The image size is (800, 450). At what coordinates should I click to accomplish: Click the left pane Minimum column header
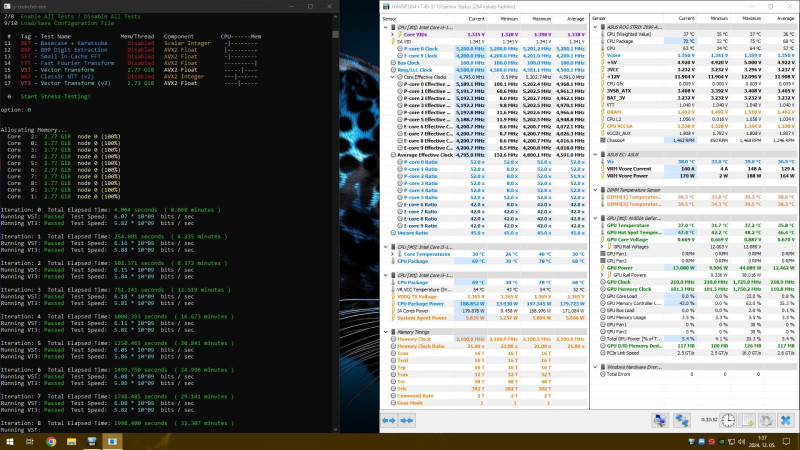(503, 19)
